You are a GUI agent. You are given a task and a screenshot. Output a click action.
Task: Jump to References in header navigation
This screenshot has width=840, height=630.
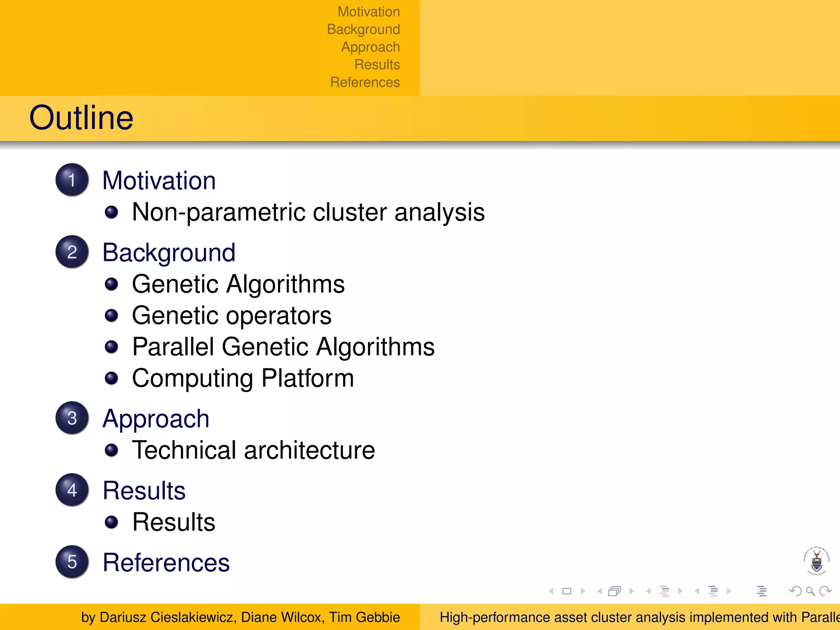tap(365, 82)
